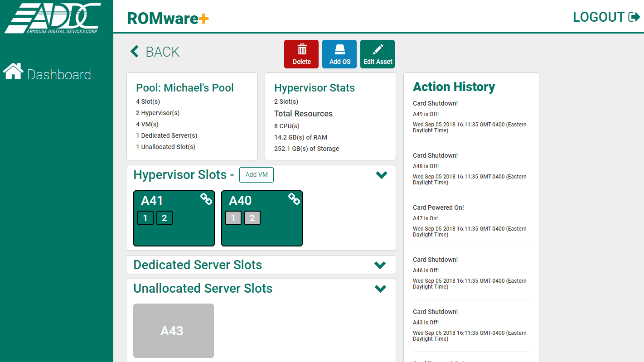Expand the Dedicated Server Slots chevron
The image size is (644, 362).
[x=380, y=265]
